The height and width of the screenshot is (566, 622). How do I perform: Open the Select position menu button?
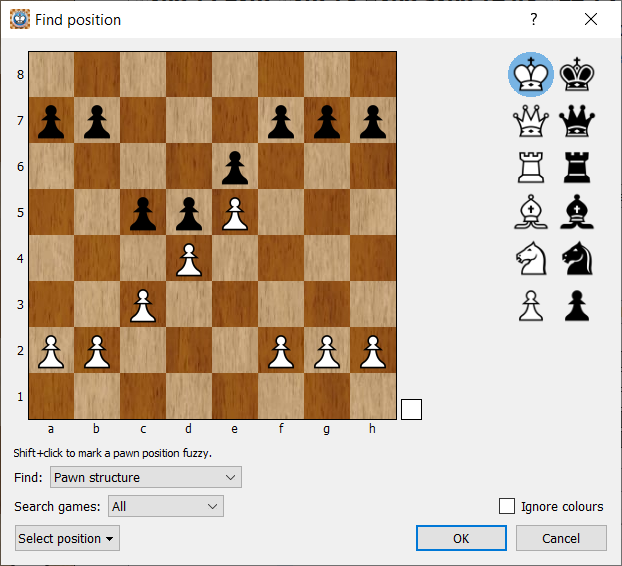click(x=67, y=538)
